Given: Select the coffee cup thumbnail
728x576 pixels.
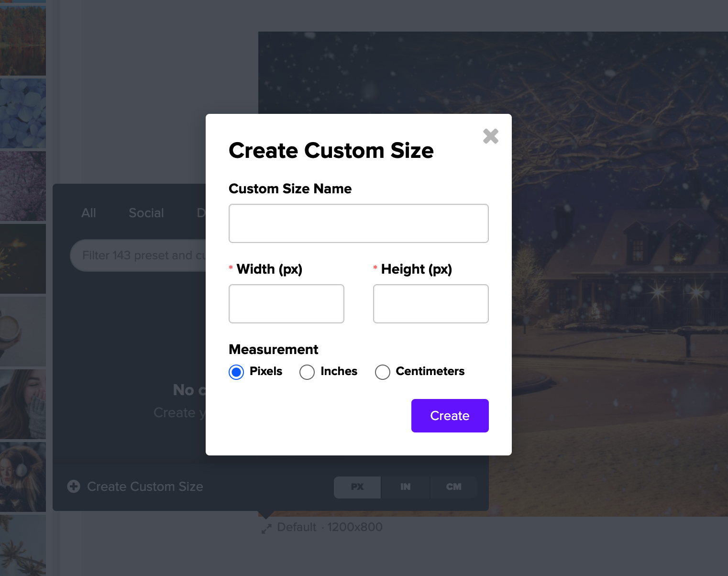Looking at the screenshot, I should coord(23,332).
